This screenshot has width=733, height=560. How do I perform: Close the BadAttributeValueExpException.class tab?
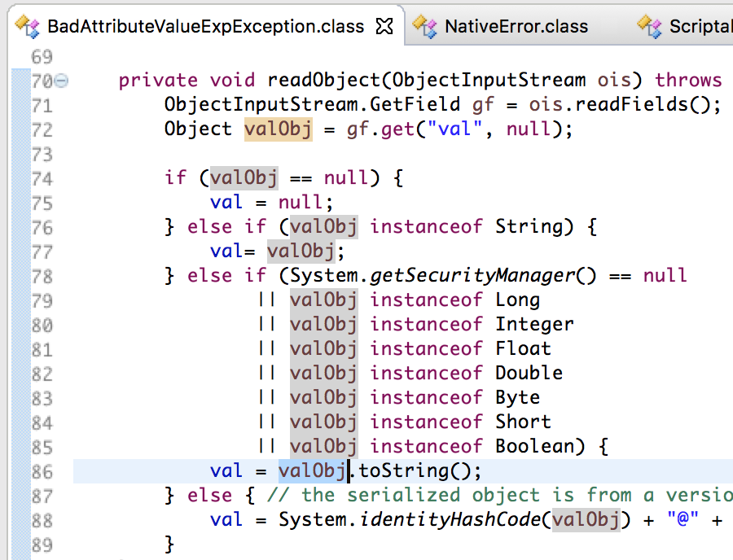tap(384, 27)
